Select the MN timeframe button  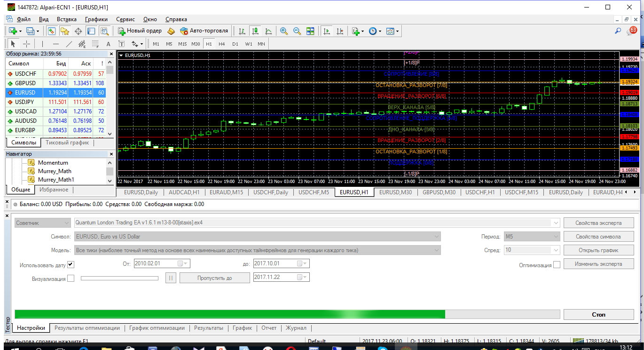point(261,44)
